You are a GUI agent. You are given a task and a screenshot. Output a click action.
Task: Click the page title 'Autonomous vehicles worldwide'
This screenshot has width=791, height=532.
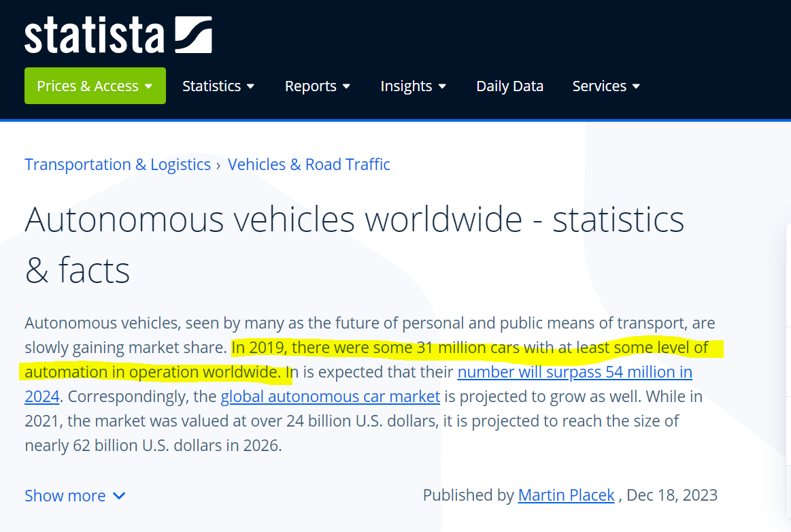273,220
